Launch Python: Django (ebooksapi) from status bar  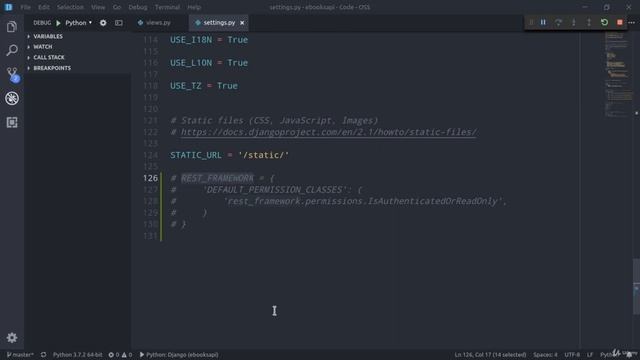click(x=179, y=355)
